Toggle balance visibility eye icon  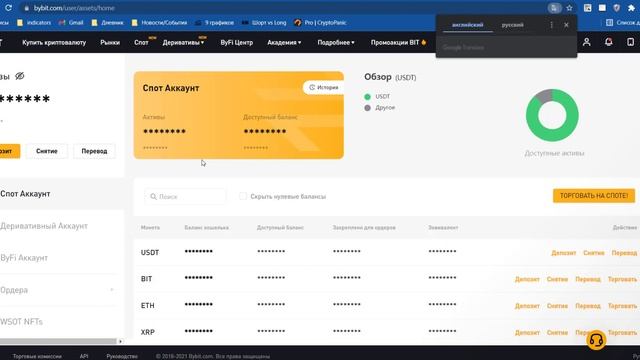click(x=20, y=76)
